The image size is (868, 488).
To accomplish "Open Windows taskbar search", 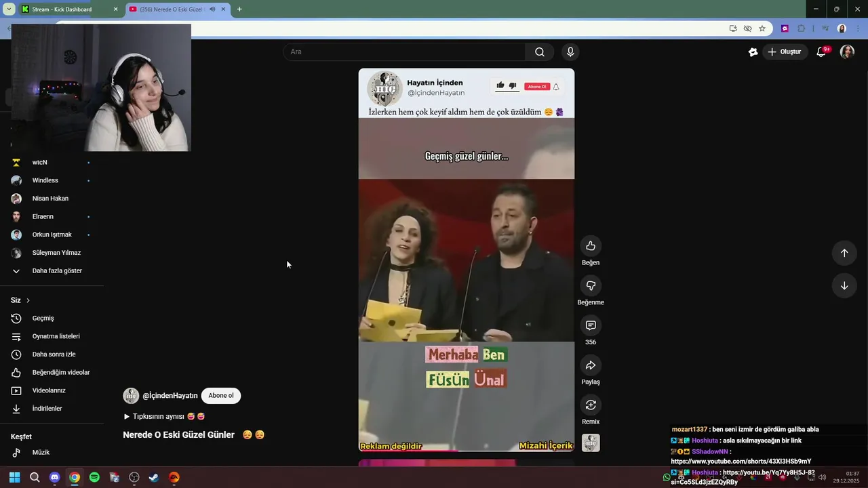I will pos(35,477).
